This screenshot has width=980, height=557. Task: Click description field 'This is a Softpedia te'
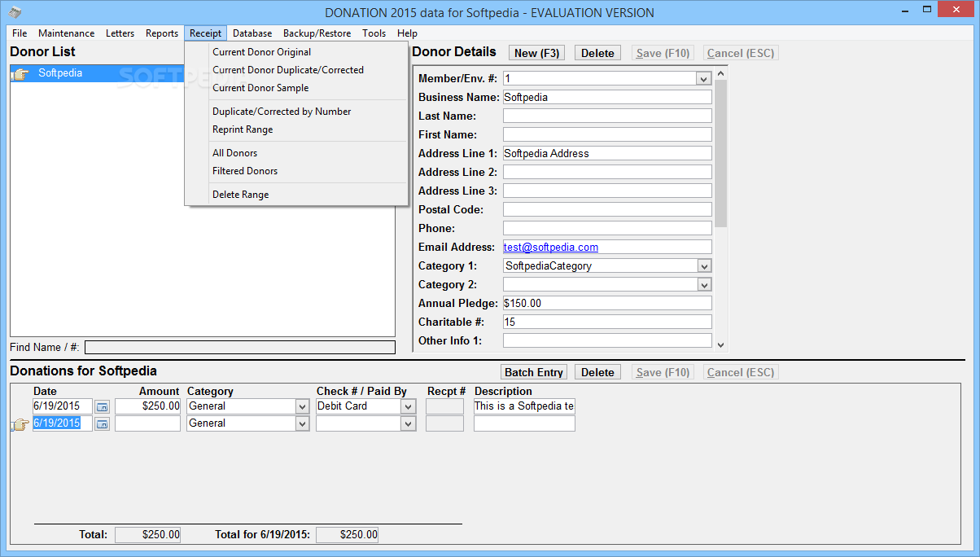click(x=524, y=406)
